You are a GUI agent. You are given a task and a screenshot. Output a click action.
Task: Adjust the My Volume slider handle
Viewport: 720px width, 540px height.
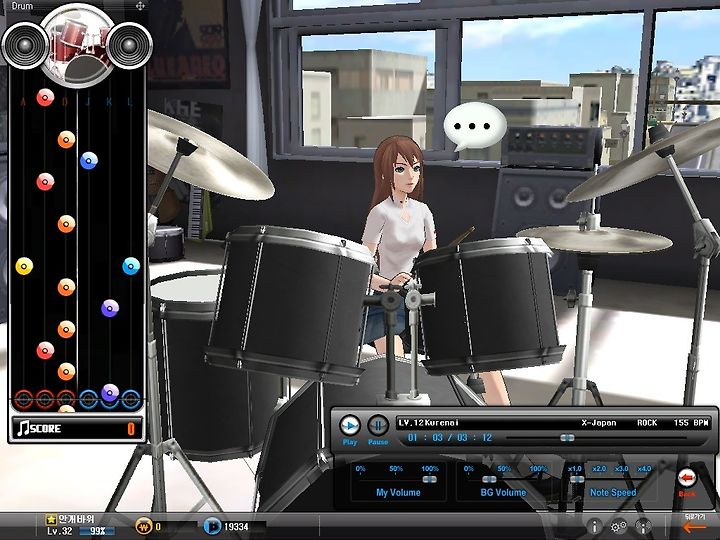[430, 479]
